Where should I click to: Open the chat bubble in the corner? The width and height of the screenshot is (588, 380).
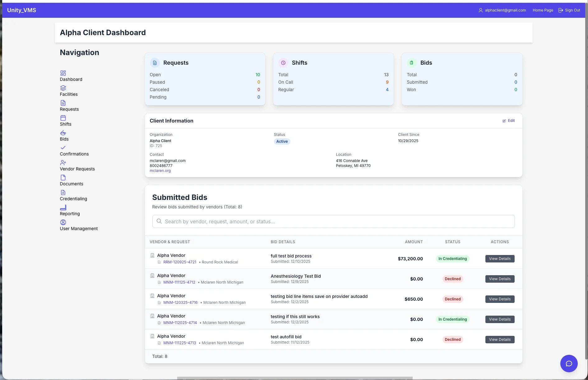[x=569, y=363]
